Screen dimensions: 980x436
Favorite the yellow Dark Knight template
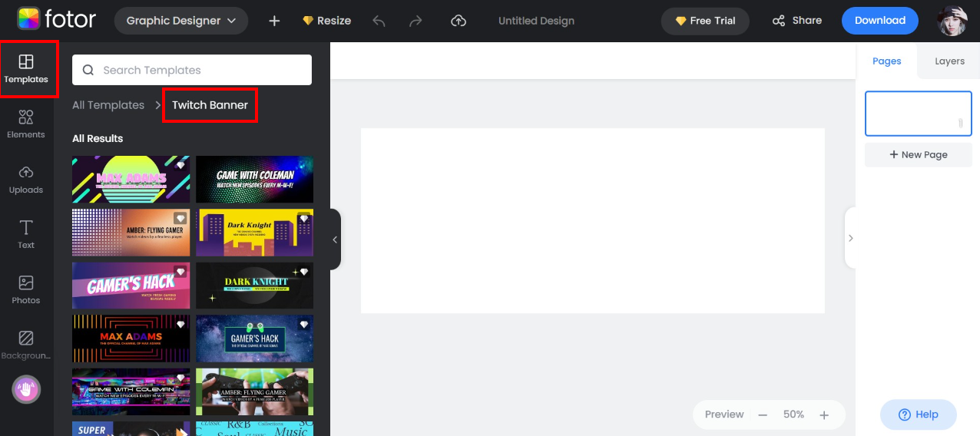(304, 218)
